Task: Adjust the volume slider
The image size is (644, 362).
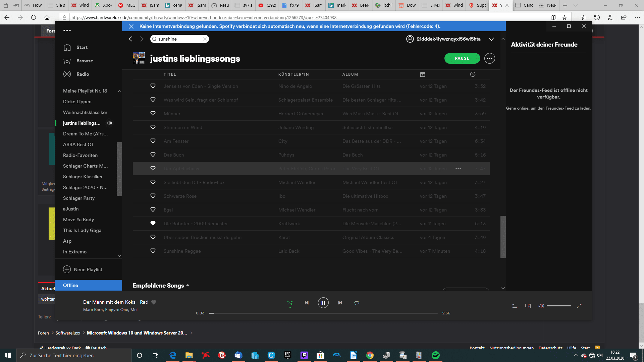Action: click(x=558, y=306)
